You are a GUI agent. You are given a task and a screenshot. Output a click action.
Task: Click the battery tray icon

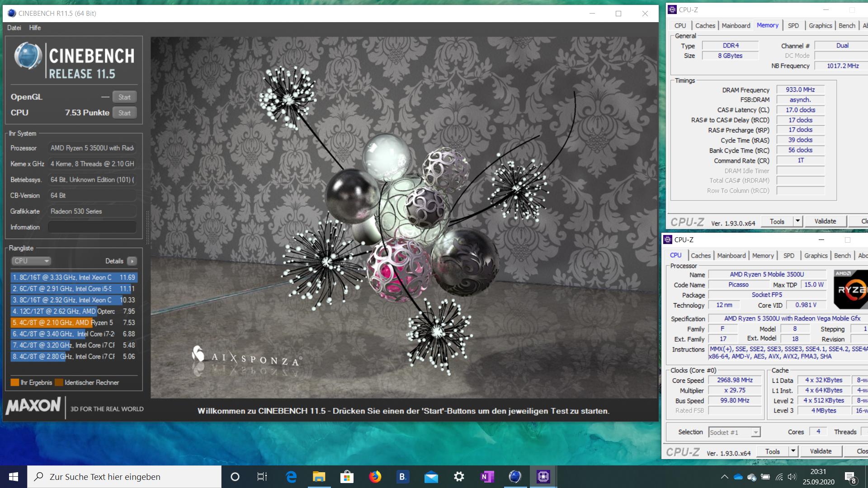click(x=765, y=477)
